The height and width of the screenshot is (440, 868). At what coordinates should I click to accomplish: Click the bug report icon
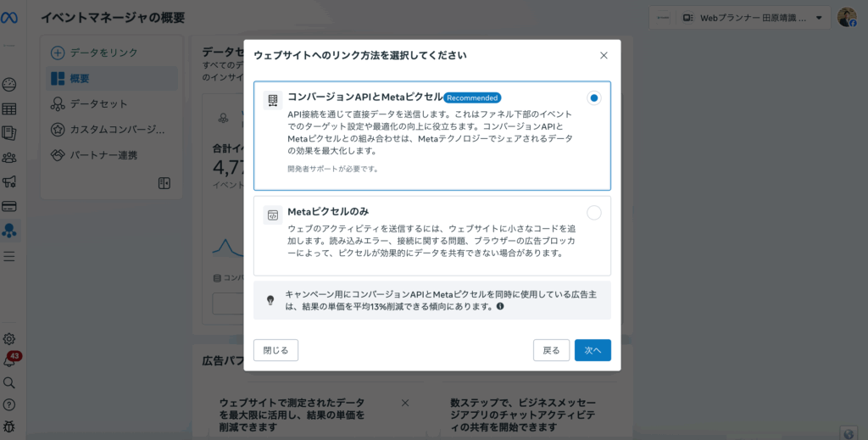tap(10, 426)
